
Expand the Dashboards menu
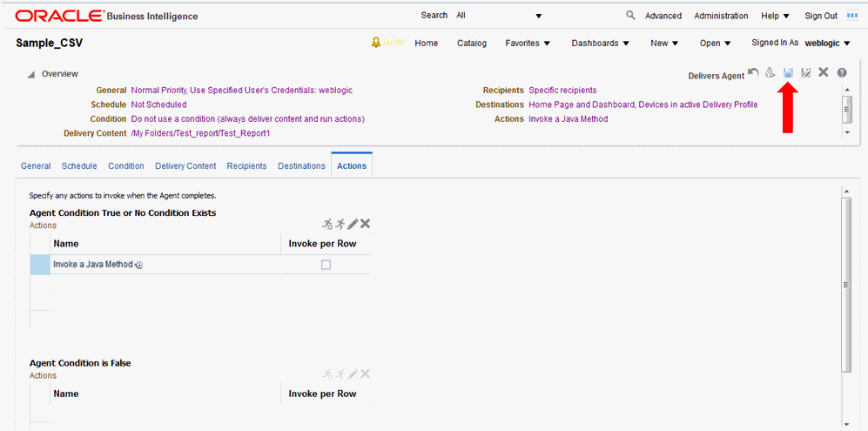[x=601, y=44]
